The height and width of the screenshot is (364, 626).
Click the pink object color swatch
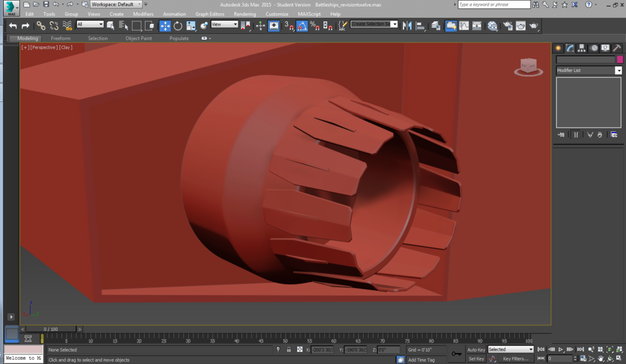point(620,60)
